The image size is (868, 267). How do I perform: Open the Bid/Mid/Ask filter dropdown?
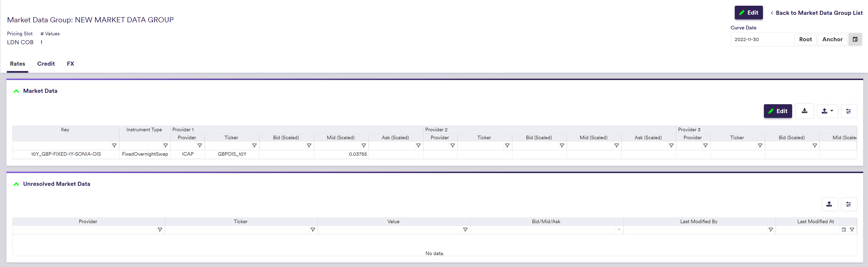click(x=619, y=230)
